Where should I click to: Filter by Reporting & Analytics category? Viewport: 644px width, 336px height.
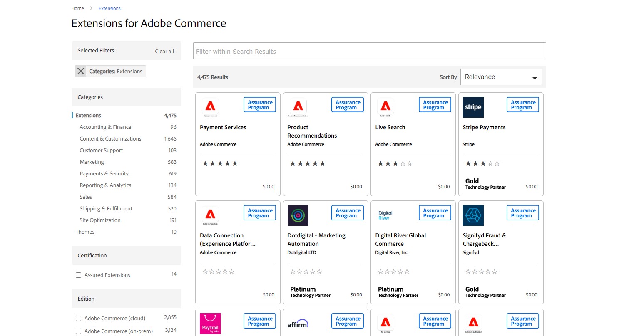(x=105, y=185)
